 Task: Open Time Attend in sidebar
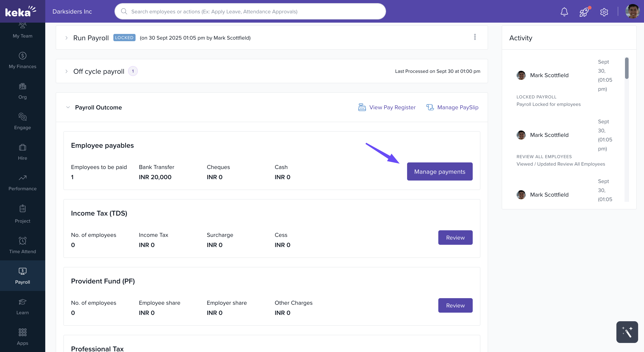pos(22,245)
